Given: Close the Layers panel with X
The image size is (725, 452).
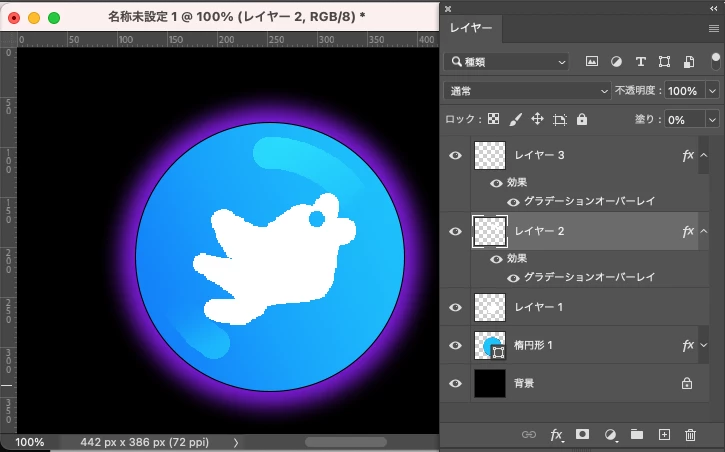Looking at the screenshot, I should 448,9.
